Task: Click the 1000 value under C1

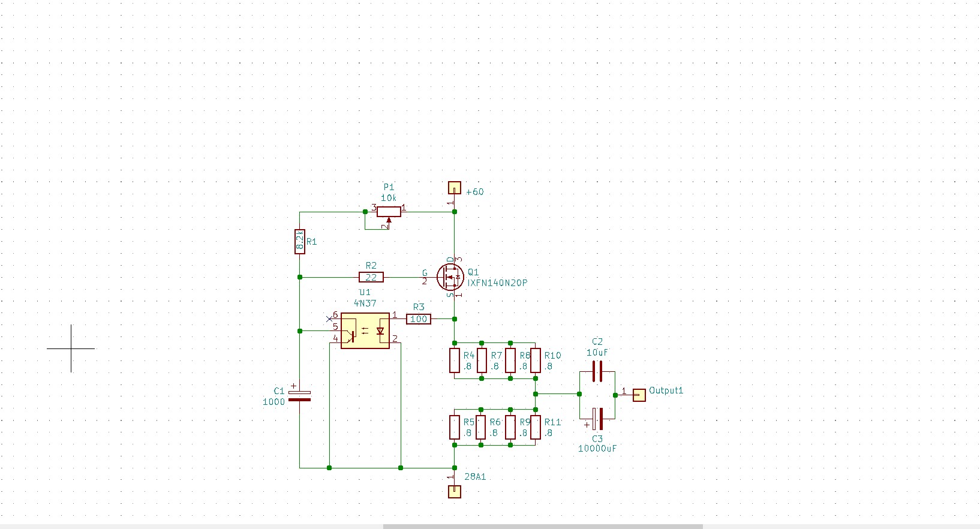Action: click(273, 402)
